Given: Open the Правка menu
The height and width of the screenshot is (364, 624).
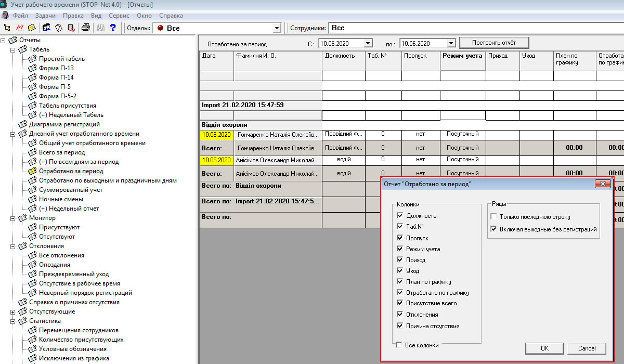Looking at the screenshot, I should point(73,16).
